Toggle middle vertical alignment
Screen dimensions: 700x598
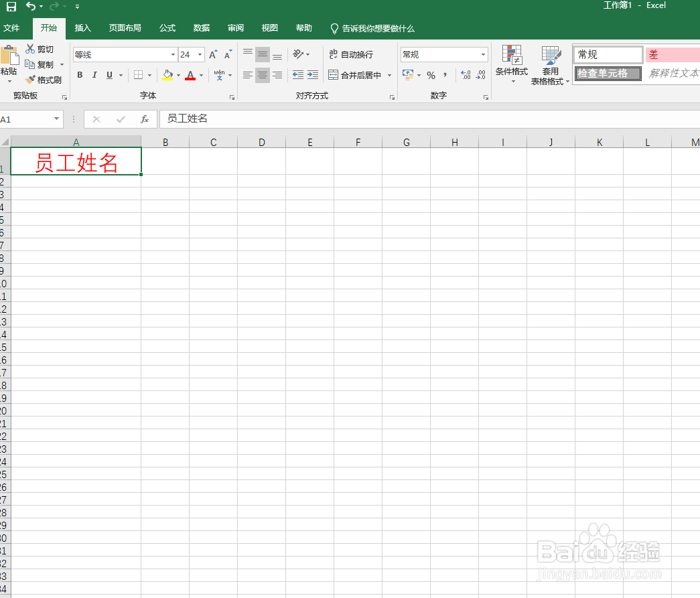(263, 54)
